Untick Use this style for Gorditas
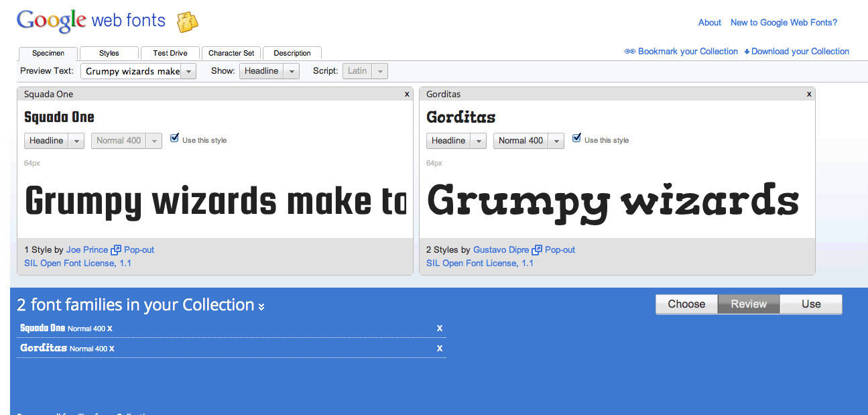Viewport: 868px width, 415px height. [x=577, y=138]
